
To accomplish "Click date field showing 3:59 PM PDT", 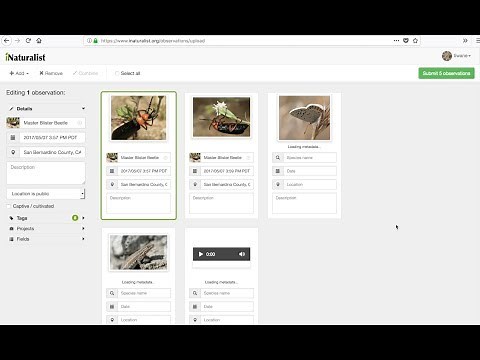I will click(227, 171).
